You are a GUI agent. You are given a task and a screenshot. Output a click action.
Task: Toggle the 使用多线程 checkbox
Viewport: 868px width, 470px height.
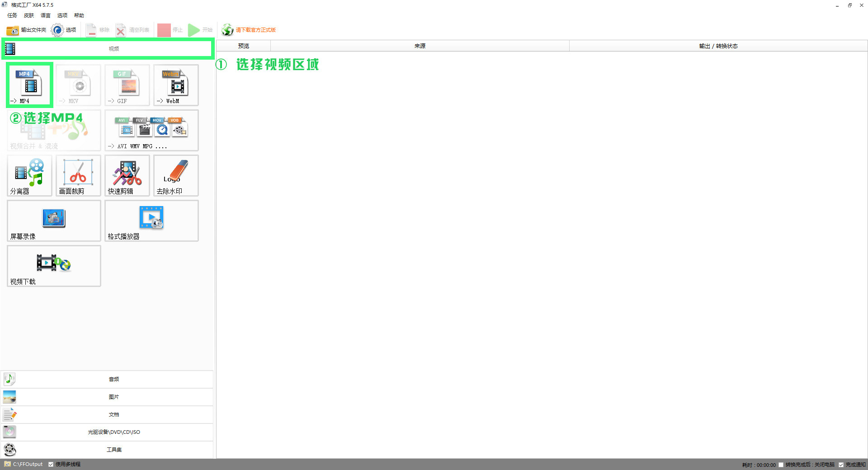51,464
